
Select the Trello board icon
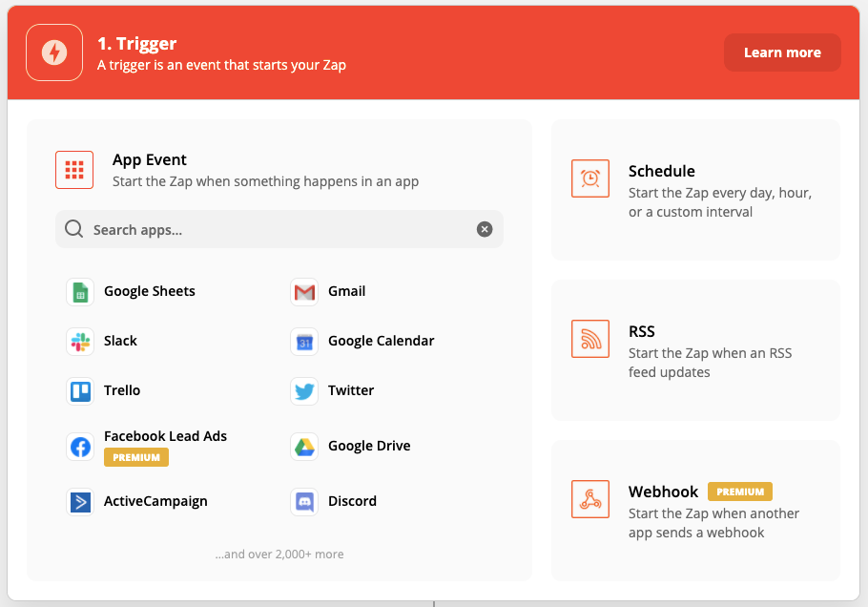click(x=80, y=391)
